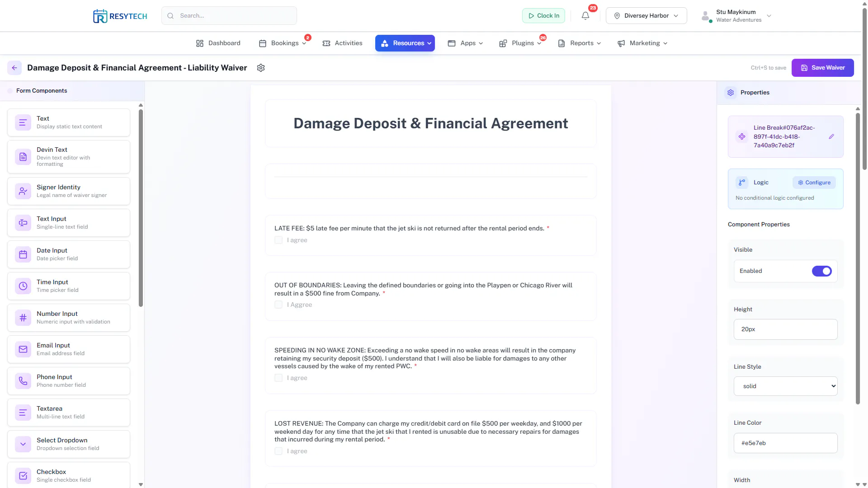Add a Signer Identity component

(x=69, y=191)
